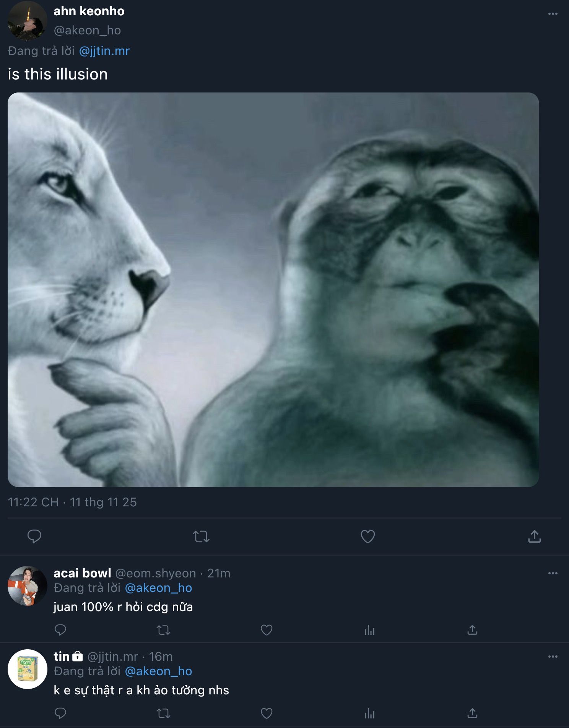Open @akeon_ho link in acai bowl's reply
The height and width of the screenshot is (728, 569).
point(158,588)
